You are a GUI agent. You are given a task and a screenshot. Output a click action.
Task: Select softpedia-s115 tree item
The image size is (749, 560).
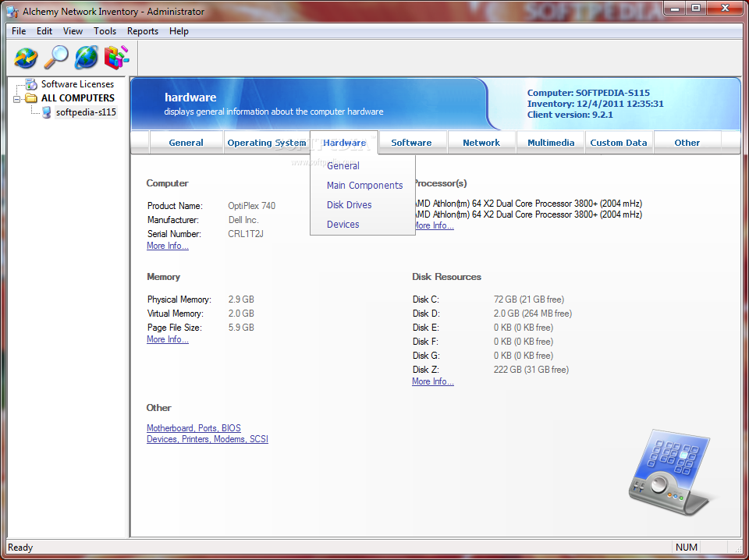coord(86,112)
